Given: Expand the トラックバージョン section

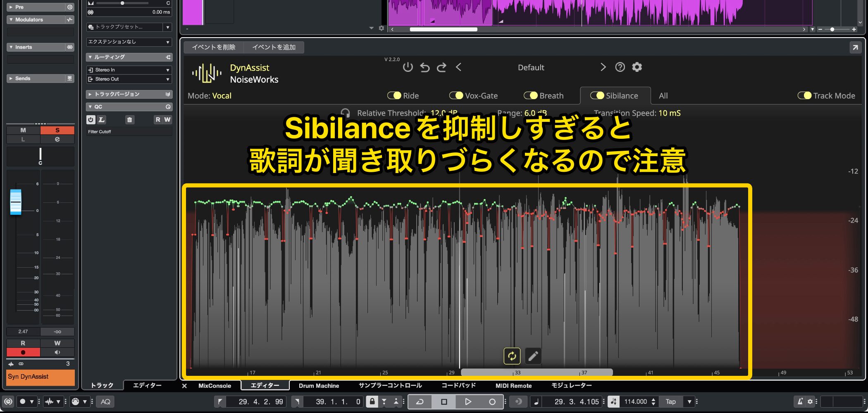Looking at the screenshot, I should tap(90, 94).
